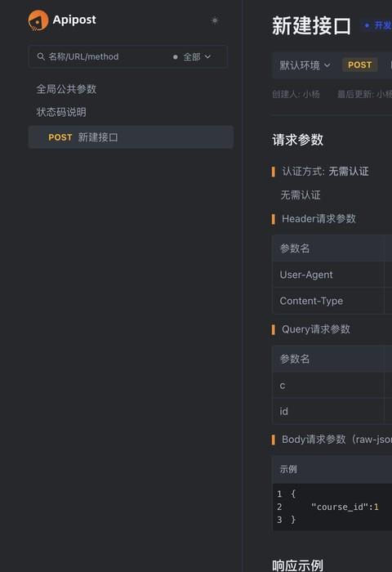
Task: Click the search magnifier icon
Action: pyautogui.click(x=41, y=56)
